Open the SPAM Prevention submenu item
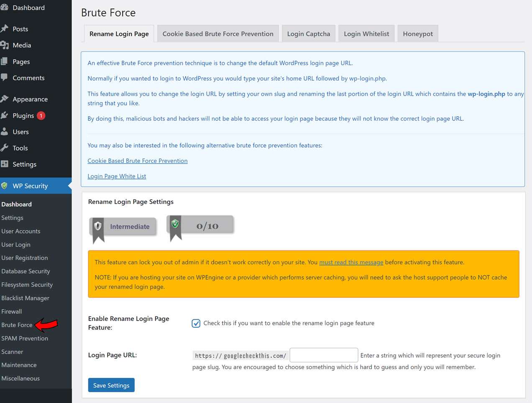Screen dimensions: 532x403 pos(25,338)
